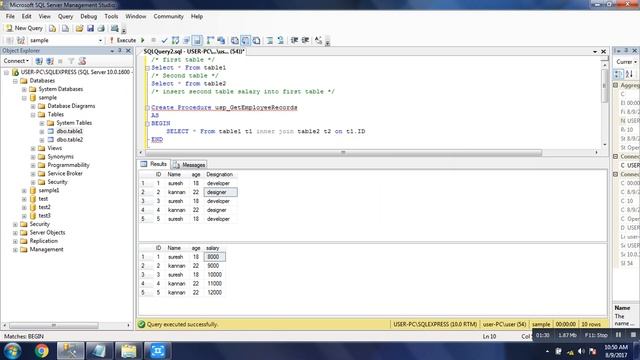The height and width of the screenshot is (360, 640).
Task: Collapse the Create Procedure code block
Action: 147,108
